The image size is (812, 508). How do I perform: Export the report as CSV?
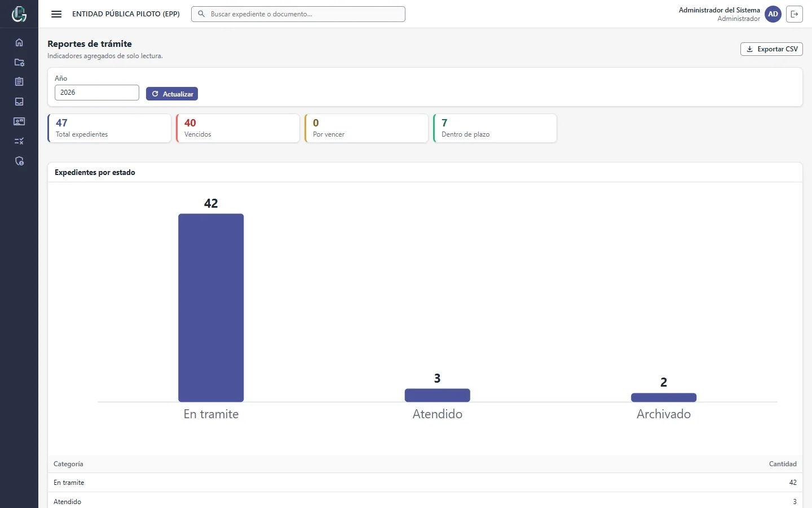click(x=771, y=49)
